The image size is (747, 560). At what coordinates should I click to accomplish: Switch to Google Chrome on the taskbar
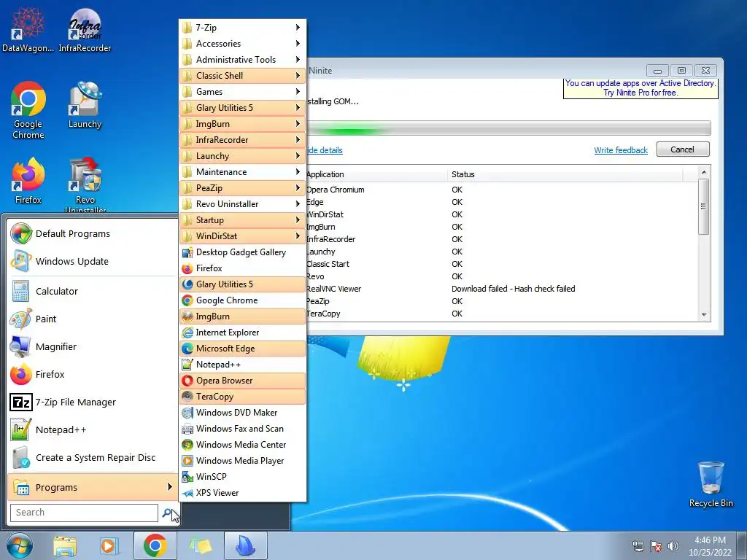[155, 545]
